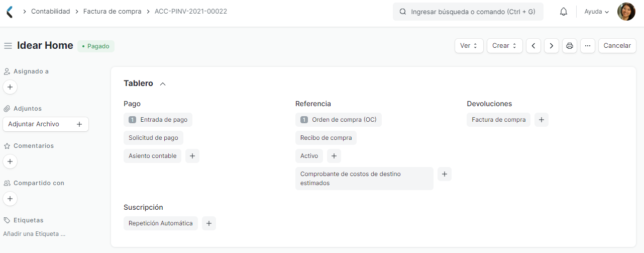
Task: Open the Ayuda dropdown menu
Action: tap(597, 12)
